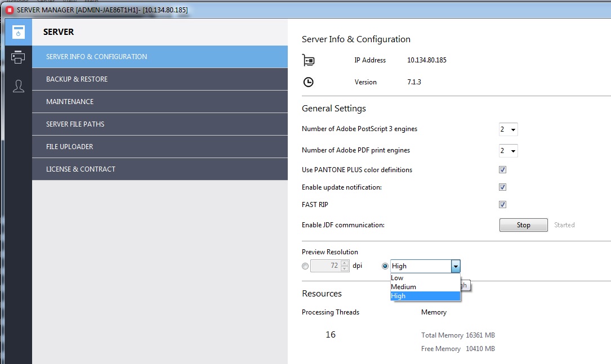Open the Server section sidebar icon

19,32
